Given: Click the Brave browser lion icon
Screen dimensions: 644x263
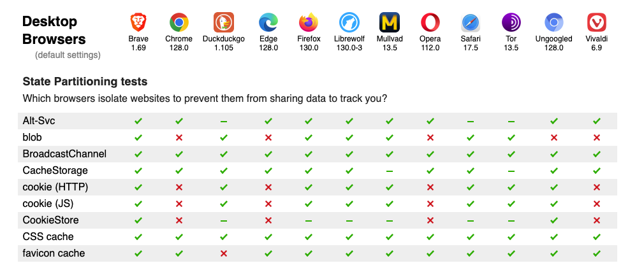Looking at the screenshot, I should click(x=138, y=23).
